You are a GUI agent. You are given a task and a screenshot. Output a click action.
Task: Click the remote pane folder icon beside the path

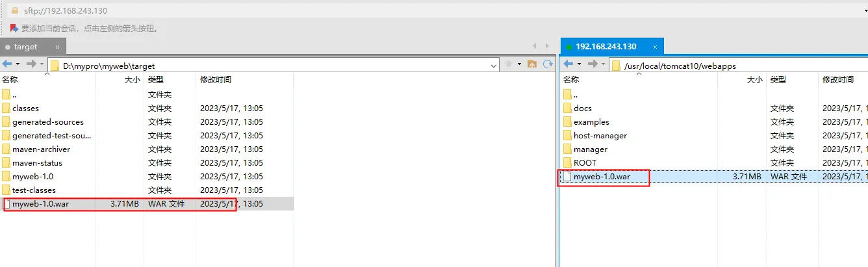tap(616, 66)
